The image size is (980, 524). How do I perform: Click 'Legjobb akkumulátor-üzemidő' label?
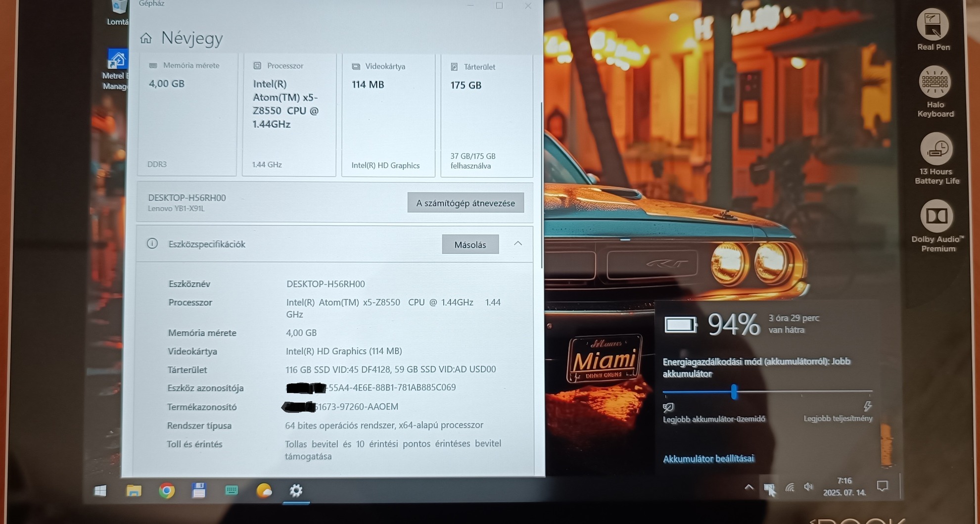coord(714,419)
